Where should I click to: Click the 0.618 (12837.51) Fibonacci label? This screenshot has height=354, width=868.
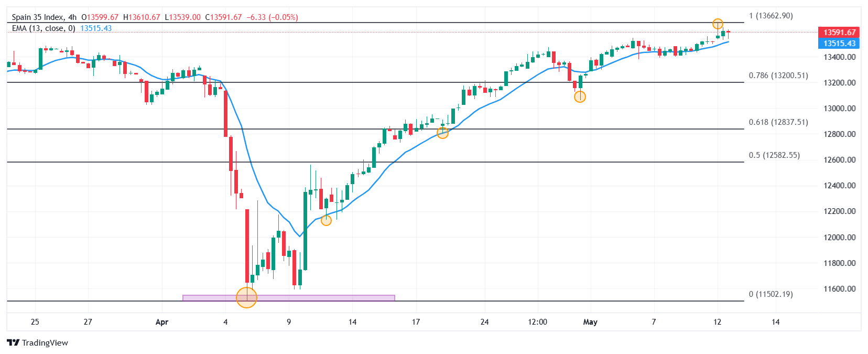(778, 122)
